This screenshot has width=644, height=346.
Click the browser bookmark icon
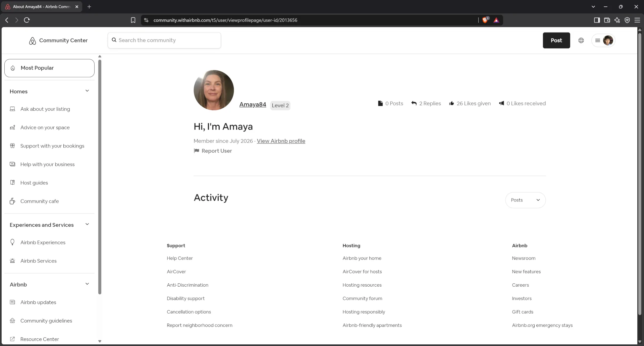pyautogui.click(x=133, y=20)
